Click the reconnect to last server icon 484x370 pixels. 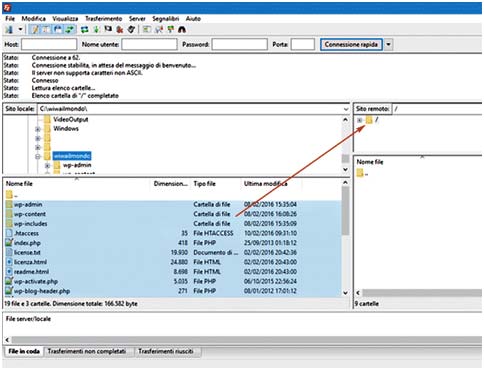(x=131, y=30)
